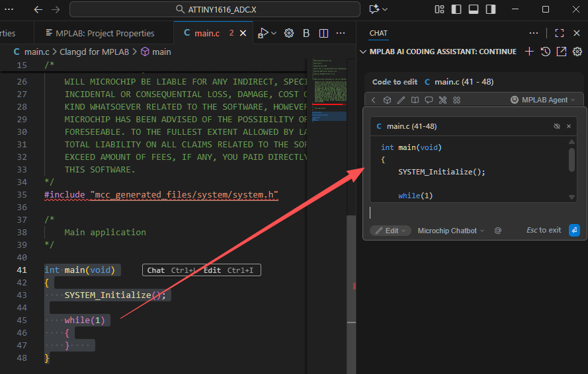Split the editor to the right
The height and width of the screenshot is (374, 588).
tap(323, 33)
